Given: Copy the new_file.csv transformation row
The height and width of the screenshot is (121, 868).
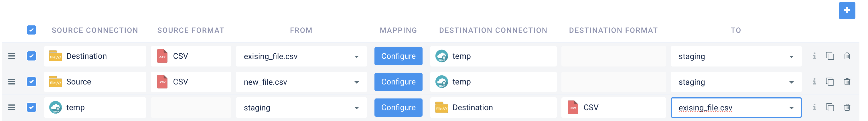Looking at the screenshot, I should pos(830,82).
